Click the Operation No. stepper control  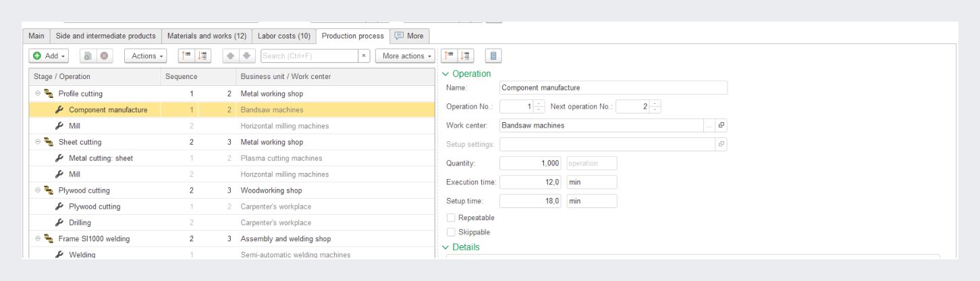pos(539,107)
